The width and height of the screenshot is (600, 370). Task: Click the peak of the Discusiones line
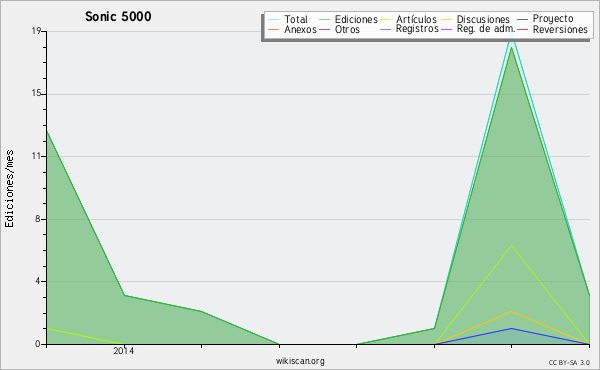pyautogui.click(x=511, y=311)
